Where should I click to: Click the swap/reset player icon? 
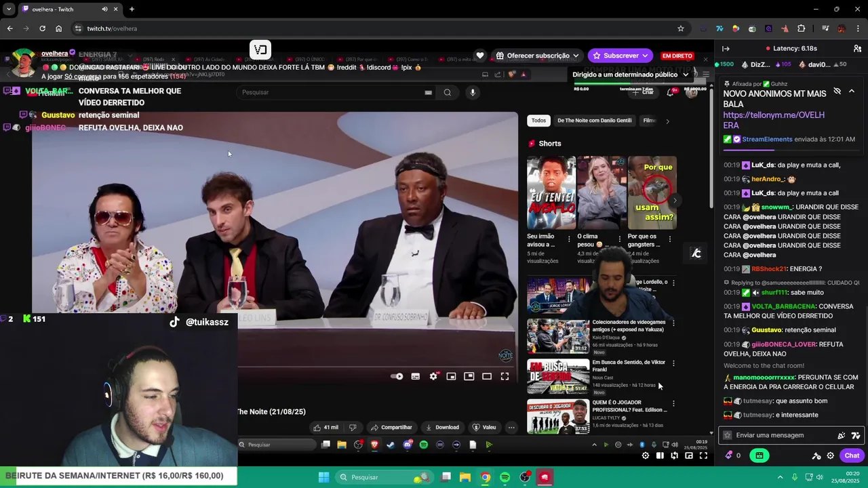tap(674, 455)
